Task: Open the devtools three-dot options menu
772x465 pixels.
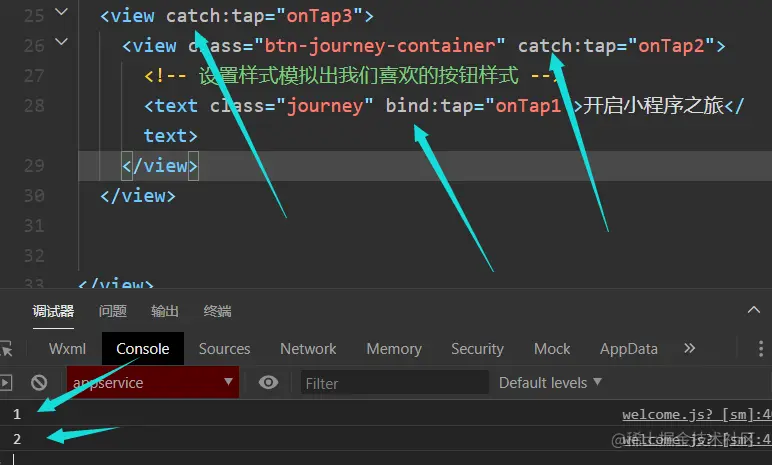Action: [x=761, y=348]
